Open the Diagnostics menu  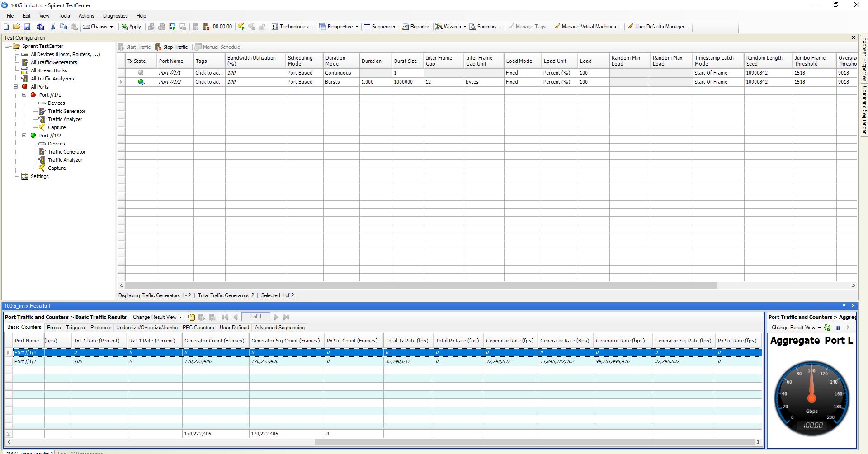(115, 16)
